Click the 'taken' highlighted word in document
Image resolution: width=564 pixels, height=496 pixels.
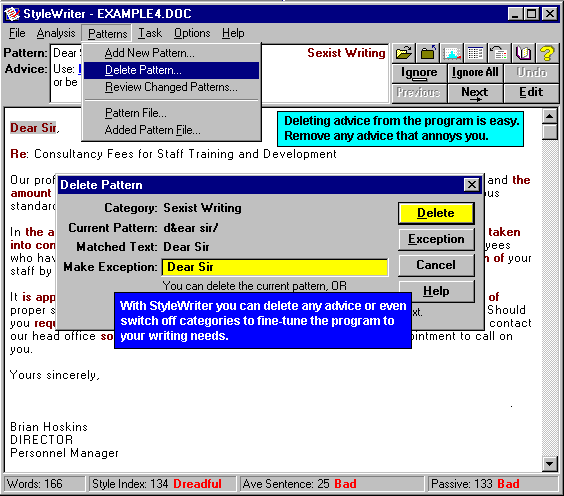tap(504, 232)
